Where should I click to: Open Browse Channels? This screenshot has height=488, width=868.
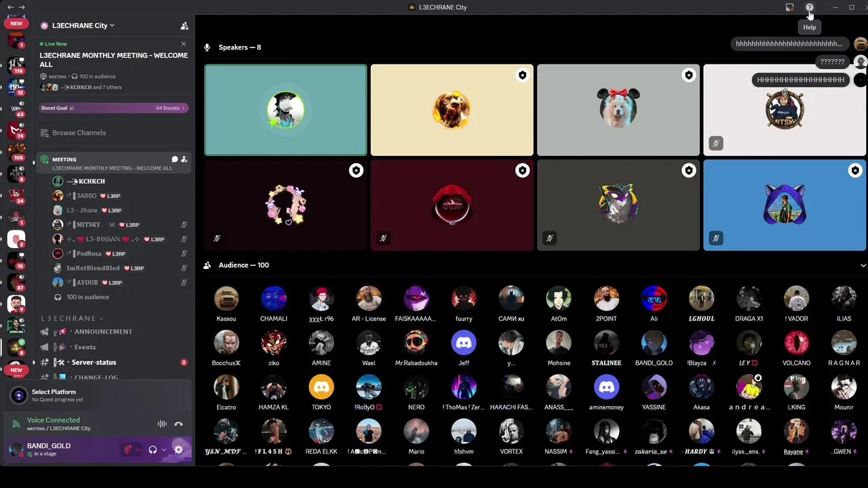pos(73,133)
